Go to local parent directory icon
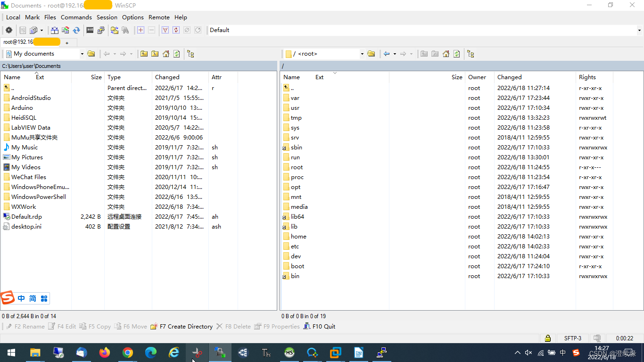644x362 pixels. pyautogui.click(x=144, y=54)
